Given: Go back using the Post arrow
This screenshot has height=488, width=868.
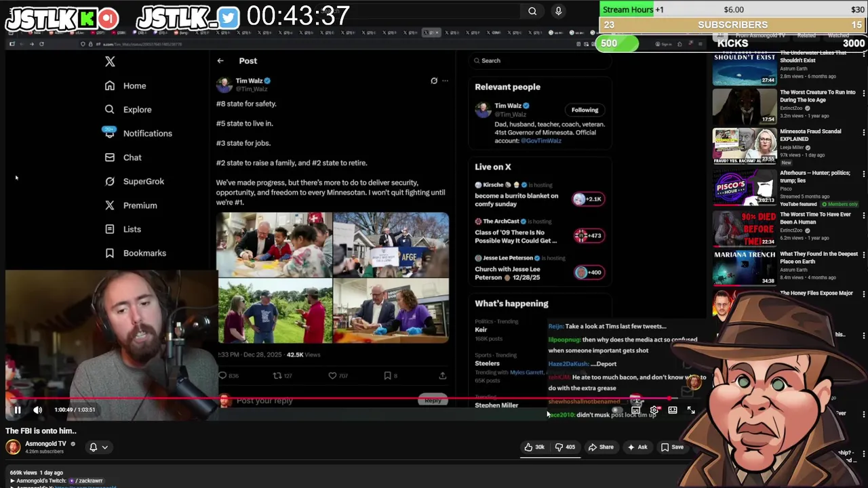Looking at the screenshot, I should 220,61.
